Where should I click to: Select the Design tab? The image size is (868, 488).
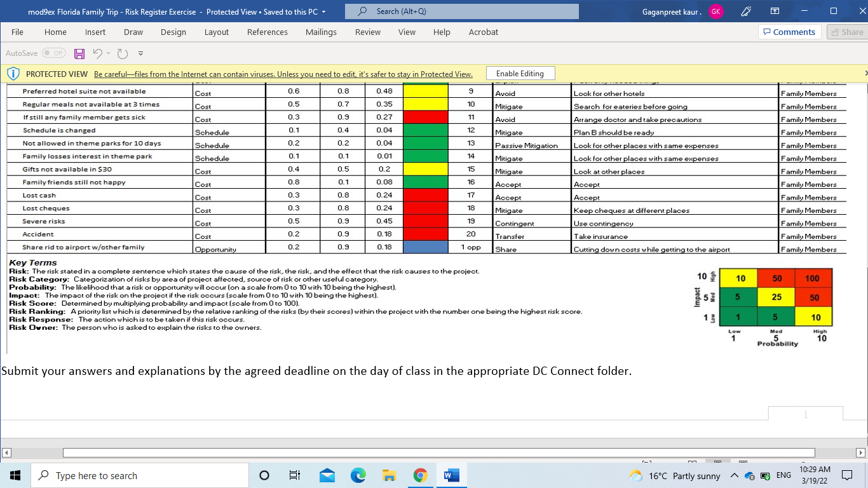(x=173, y=32)
